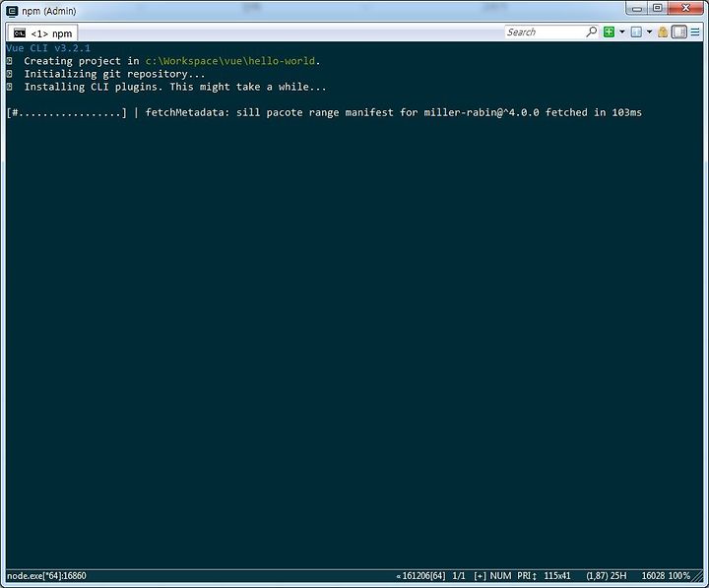Toggle the padlock secure console icon
This screenshot has width=709, height=588.
tap(663, 32)
